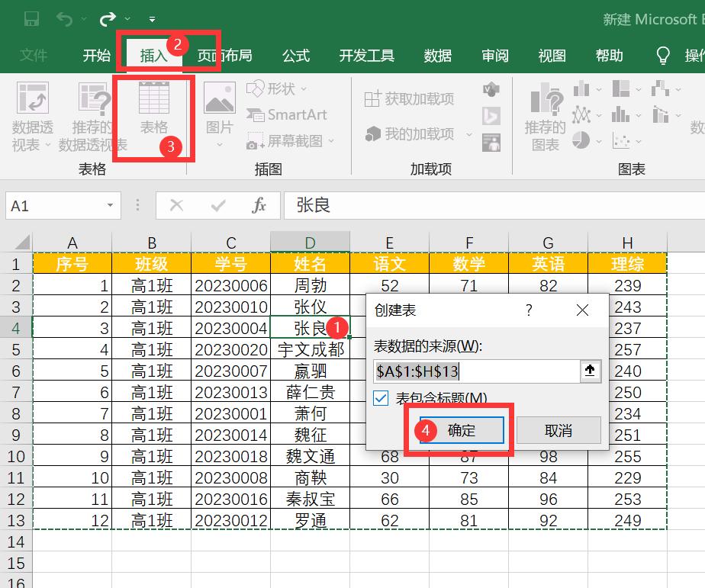Switch to the 插入 ribbon tab
705x588 pixels.
(x=154, y=56)
